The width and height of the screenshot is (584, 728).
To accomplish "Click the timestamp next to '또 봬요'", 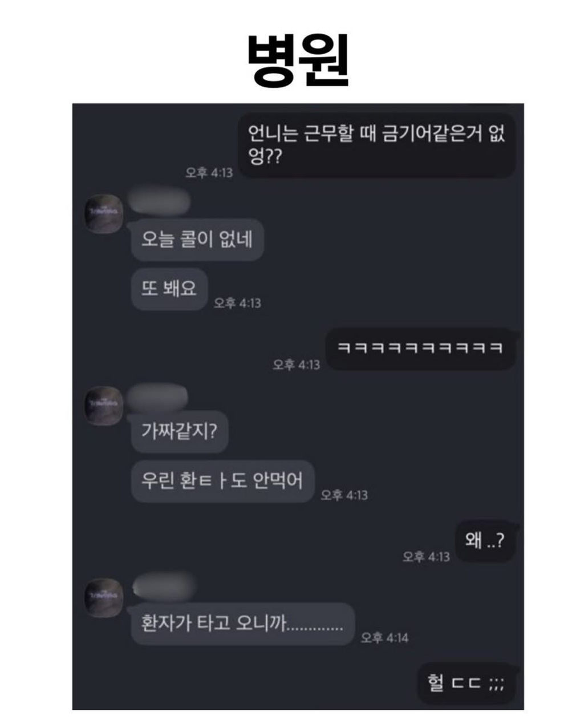I will (237, 303).
